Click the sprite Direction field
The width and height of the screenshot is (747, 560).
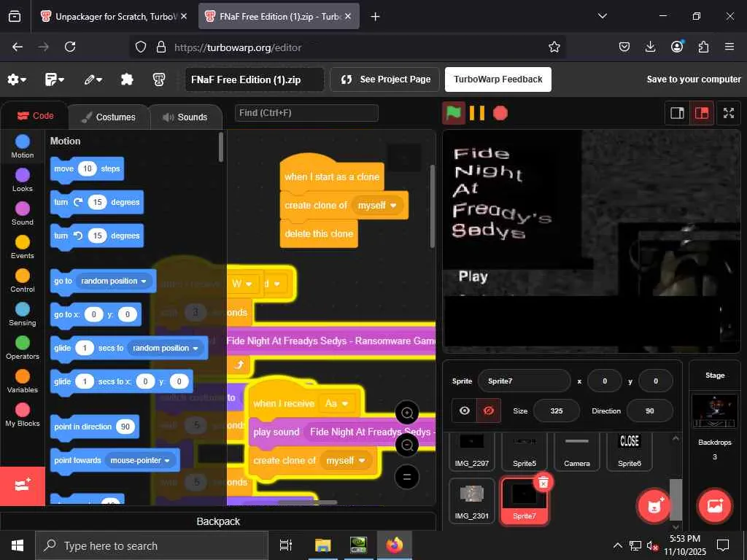click(650, 411)
